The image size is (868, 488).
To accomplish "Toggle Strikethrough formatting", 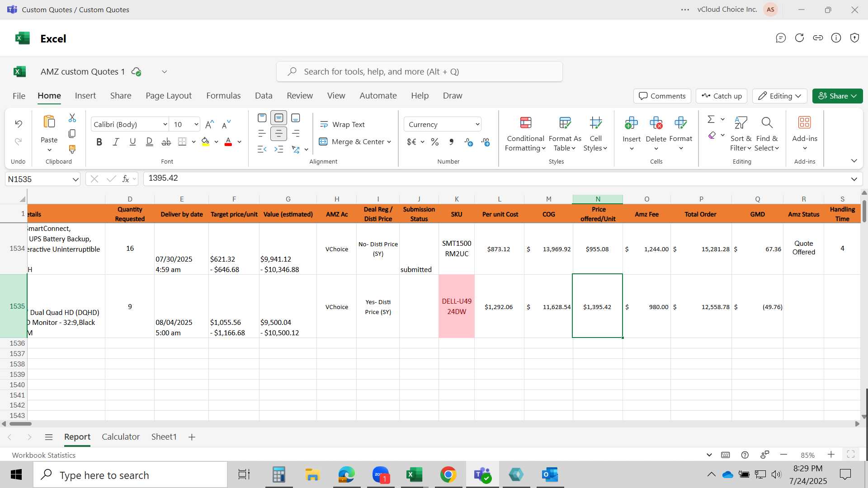I will 166,142.
